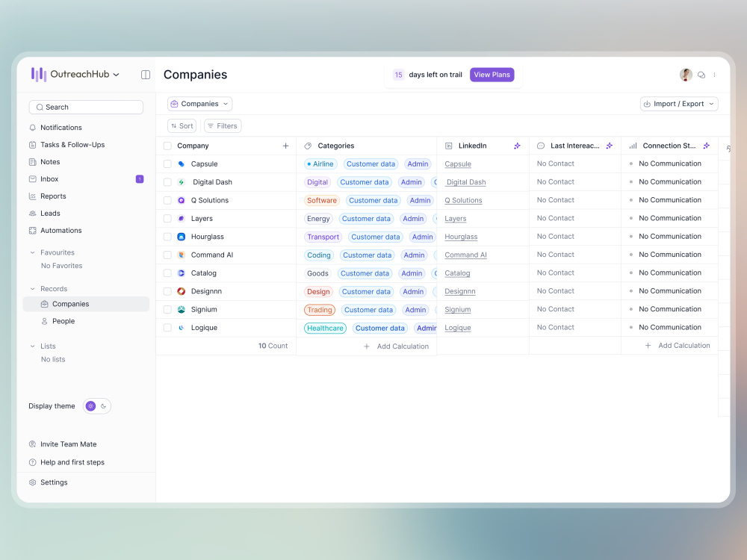Add Calculation under Connection Strength column
The image size is (747, 560).
[x=677, y=345]
